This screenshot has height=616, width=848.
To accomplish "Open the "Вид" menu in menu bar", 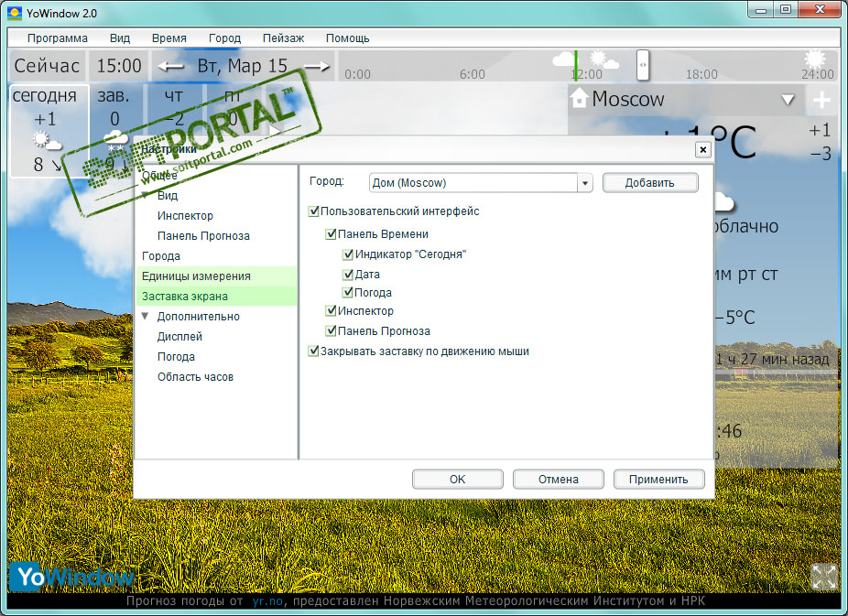I will click(x=120, y=38).
